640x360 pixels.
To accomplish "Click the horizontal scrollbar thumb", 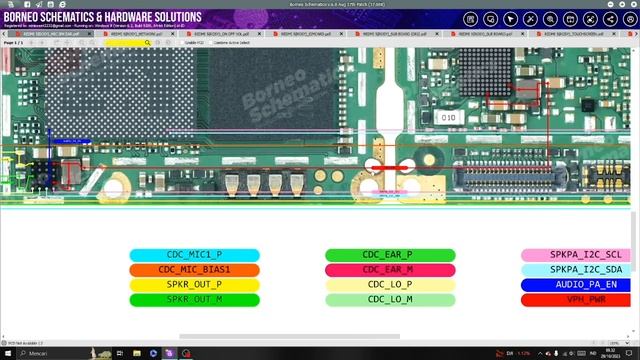I will [x=290, y=336].
